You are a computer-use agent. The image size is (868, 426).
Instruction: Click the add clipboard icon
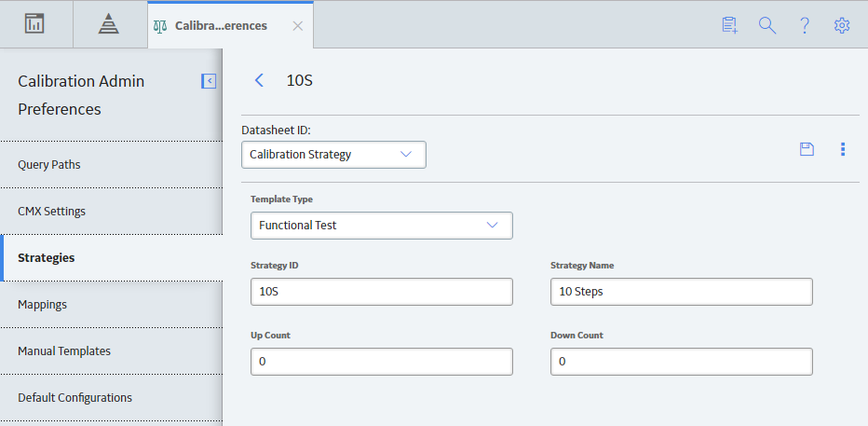click(x=729, y=25)
